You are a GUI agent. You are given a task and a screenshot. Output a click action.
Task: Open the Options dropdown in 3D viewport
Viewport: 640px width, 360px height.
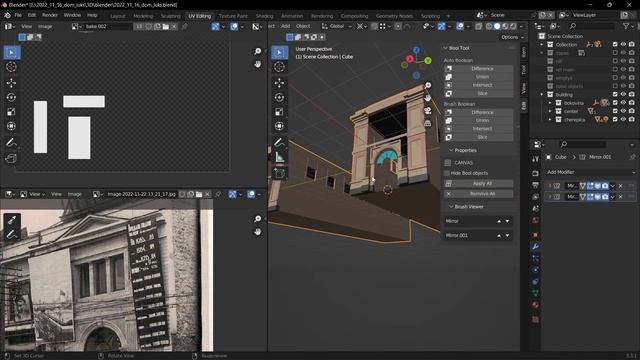(x=512, y=37)
